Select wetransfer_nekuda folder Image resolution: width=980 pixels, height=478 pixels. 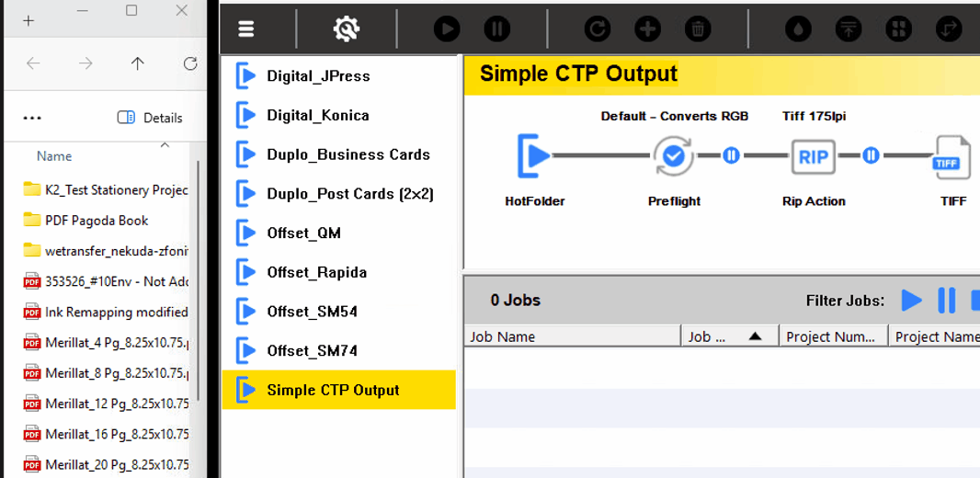point(106,251)
